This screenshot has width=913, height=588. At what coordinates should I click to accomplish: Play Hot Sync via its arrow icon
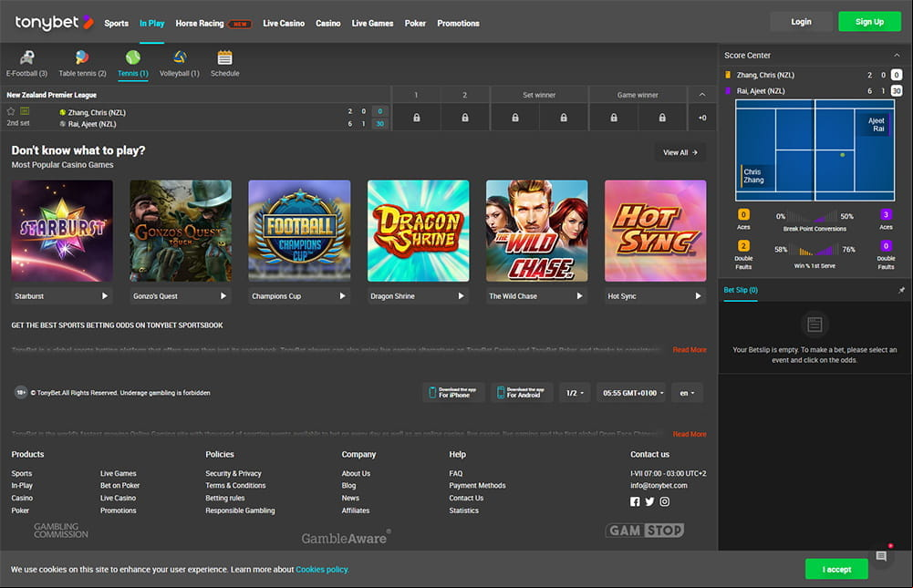(698, 295)
